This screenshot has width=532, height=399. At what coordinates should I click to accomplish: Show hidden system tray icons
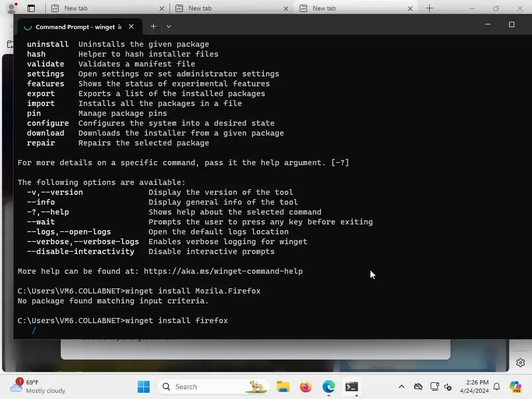pyautogui.click(x=402, y=387)
